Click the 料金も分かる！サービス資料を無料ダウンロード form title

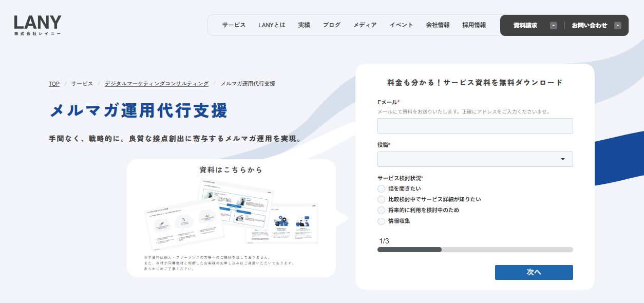(475, 82)
